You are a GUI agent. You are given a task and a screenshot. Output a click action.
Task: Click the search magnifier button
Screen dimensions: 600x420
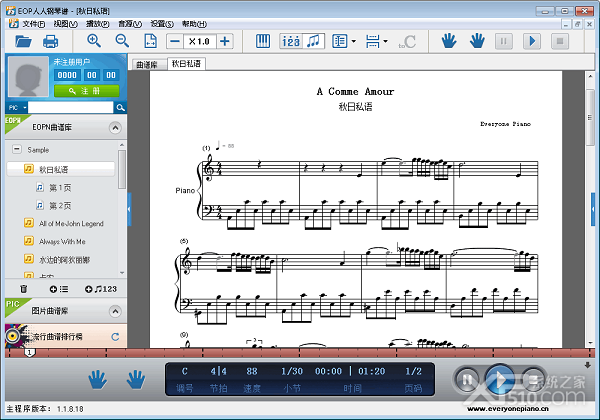pos(120,107)
